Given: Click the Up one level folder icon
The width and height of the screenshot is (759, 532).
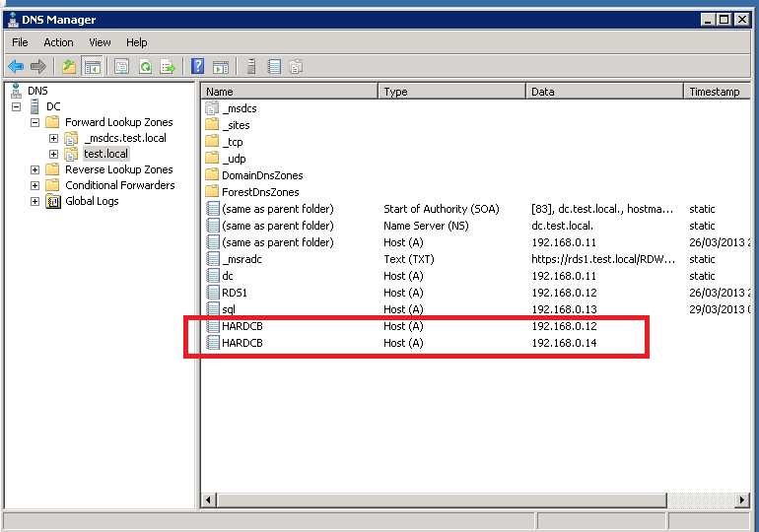Looking at the screenshot, I should coord(69,66).
